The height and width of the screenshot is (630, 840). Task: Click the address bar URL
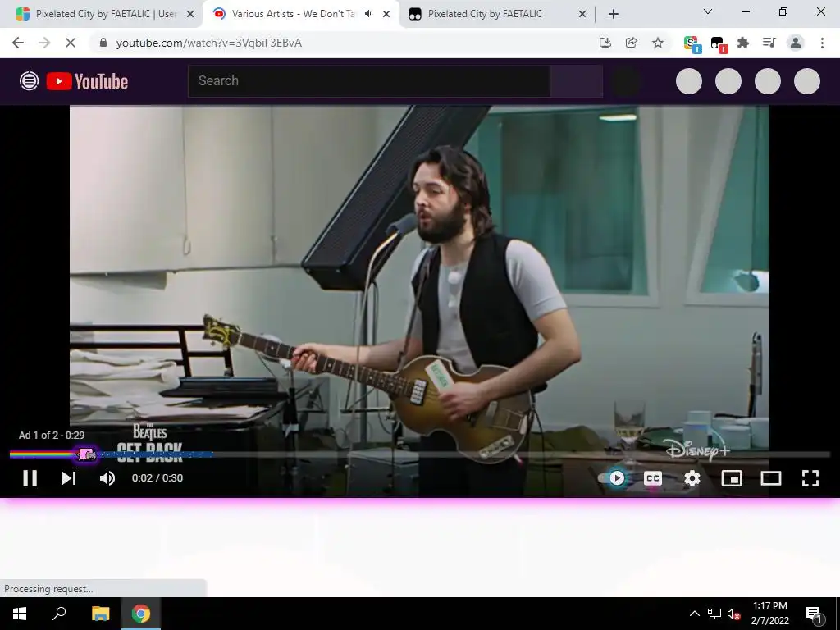click(x=209, y=43)
